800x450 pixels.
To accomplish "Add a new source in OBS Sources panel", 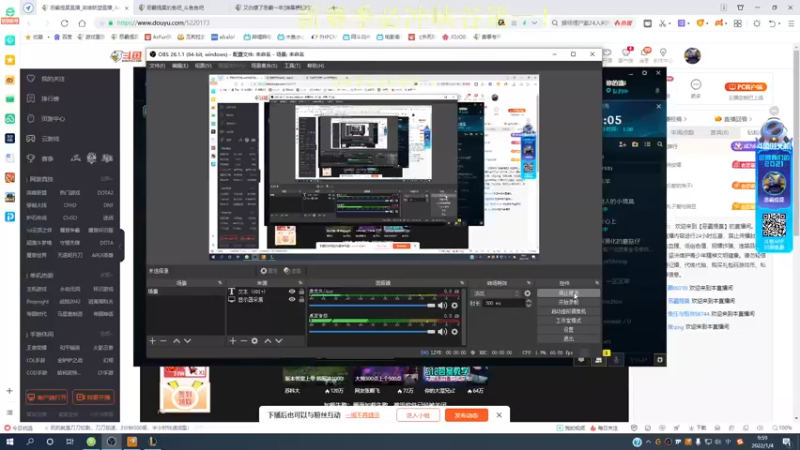I will pyautogui.click(x=233, y=340).
